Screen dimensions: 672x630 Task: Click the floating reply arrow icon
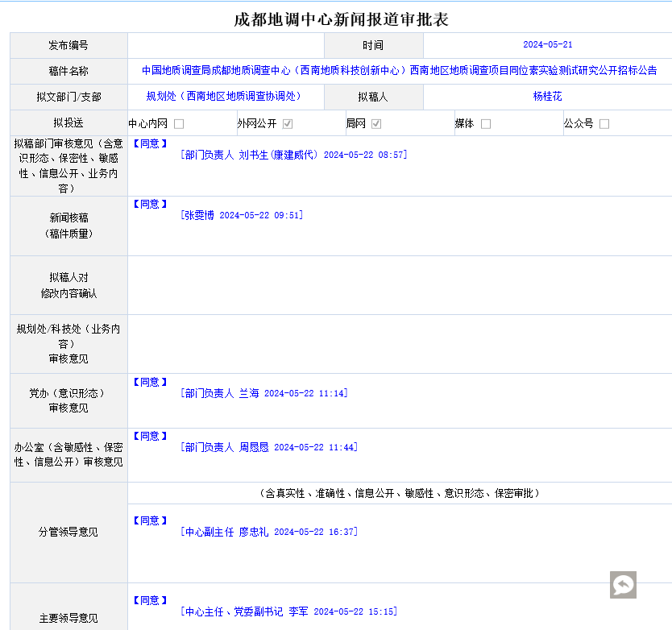(623, 585)
